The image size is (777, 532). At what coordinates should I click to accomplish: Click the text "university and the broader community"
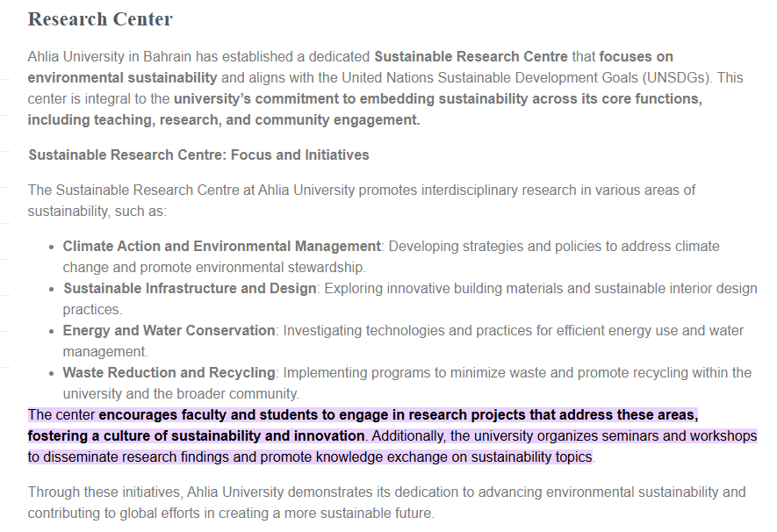181,393
